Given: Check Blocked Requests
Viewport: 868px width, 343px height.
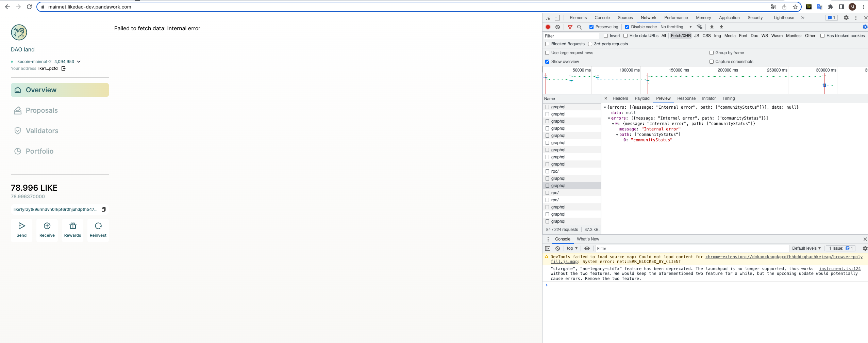Looking at the screenshot, I should 547,44.
